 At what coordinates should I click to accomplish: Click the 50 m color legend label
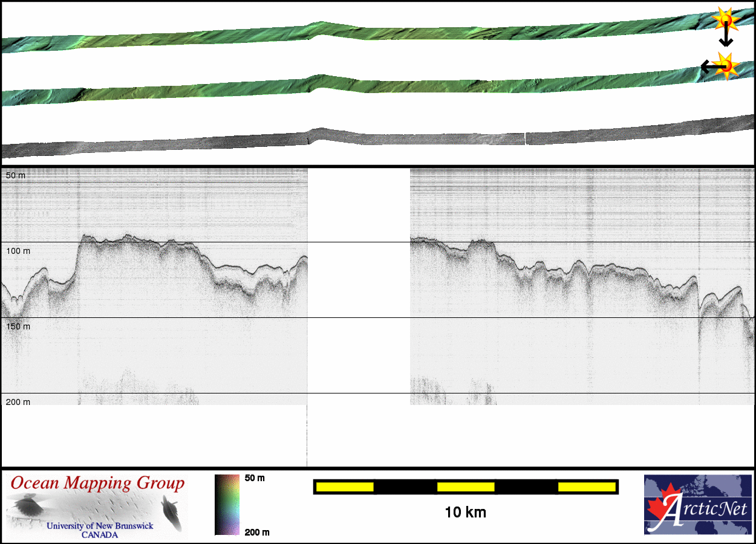(x=255, y=478)
